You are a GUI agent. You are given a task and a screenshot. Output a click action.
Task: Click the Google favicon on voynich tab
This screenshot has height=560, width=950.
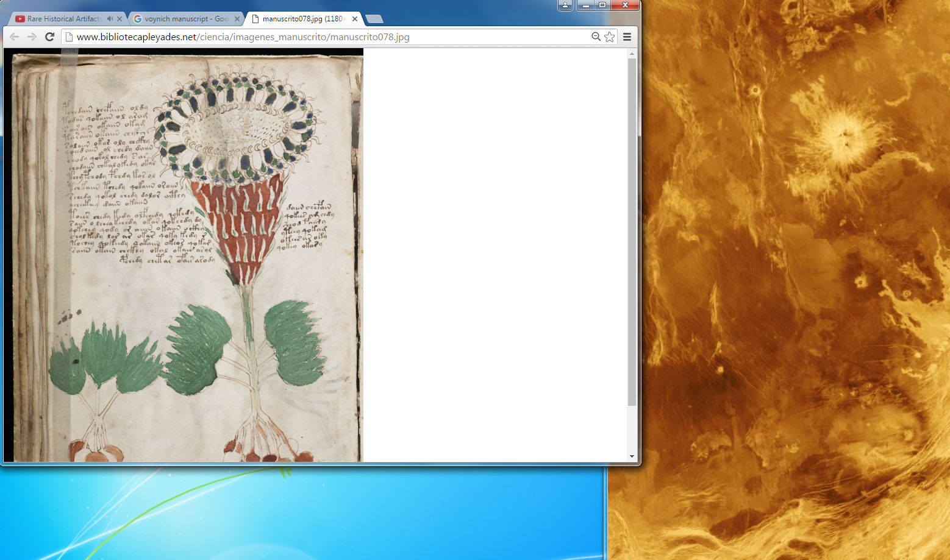pyautogui.click(x=138, y=19)
